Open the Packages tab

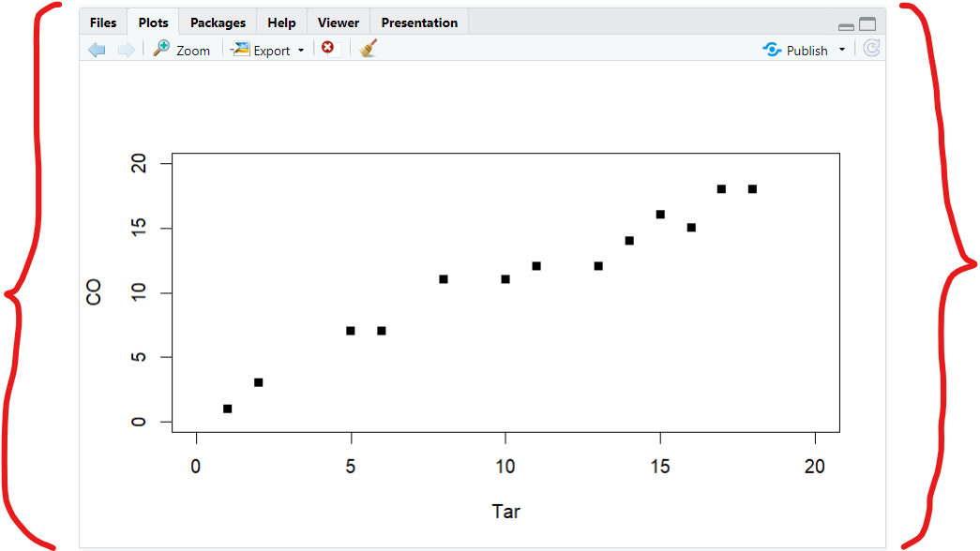tap(219, 22)
